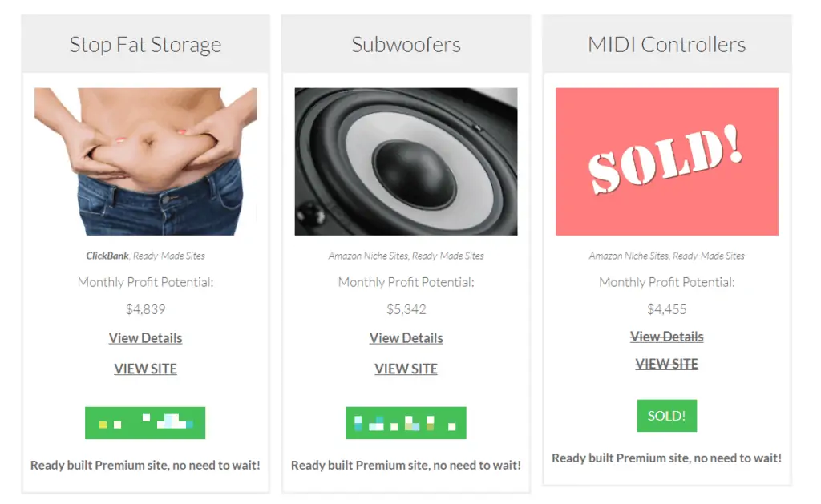Click the red SOLD! image for MIDI Controllers
This screenshot has width=821, height=504.
(666, 161)
